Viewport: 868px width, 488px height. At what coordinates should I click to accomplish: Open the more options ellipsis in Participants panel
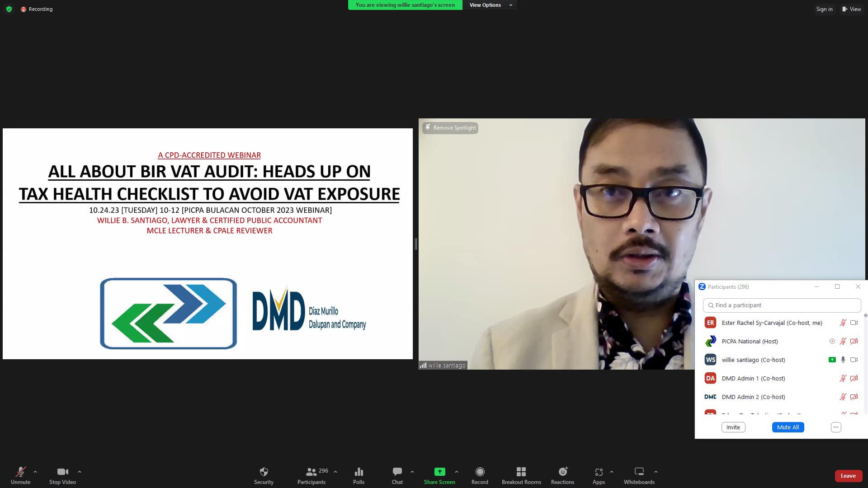(836, 427)
